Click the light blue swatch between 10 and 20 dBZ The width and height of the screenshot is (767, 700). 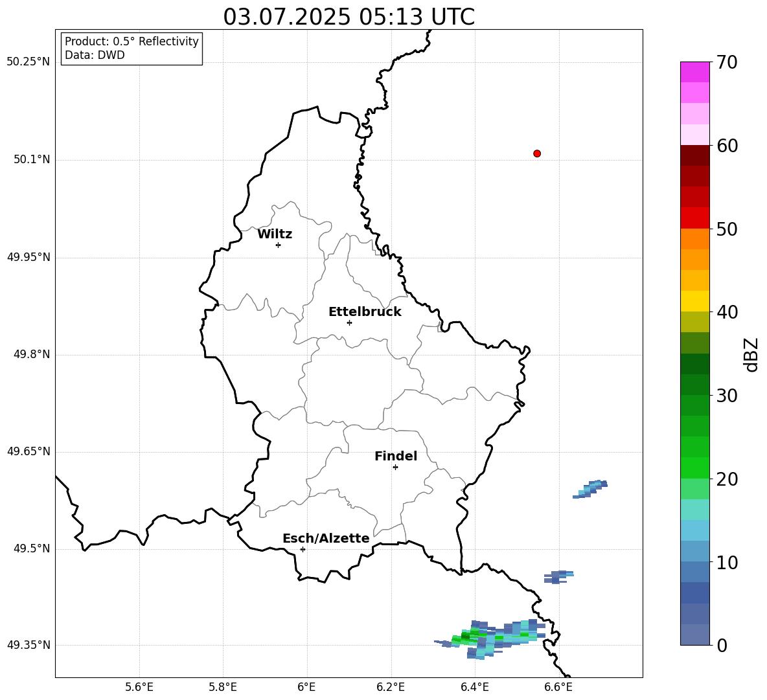tap(694, 530)
